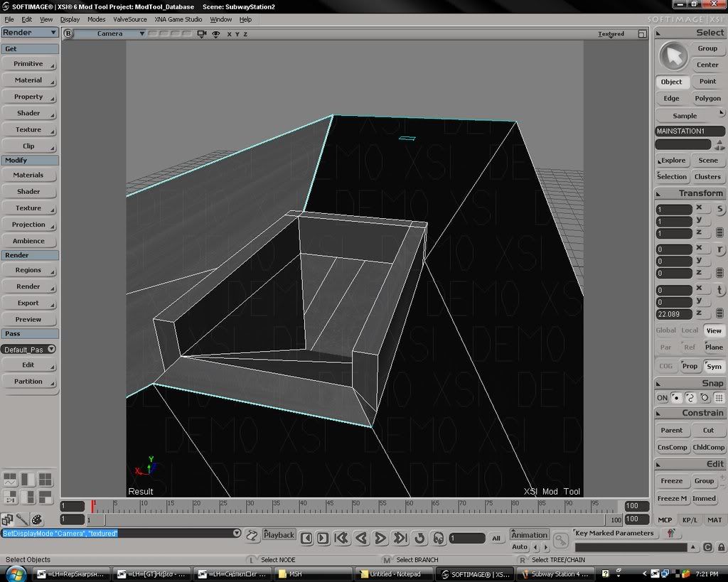The height and width of the screenshot is (582, 728).
Task: Switch to four-view layout icon
Action: (45, 480)
